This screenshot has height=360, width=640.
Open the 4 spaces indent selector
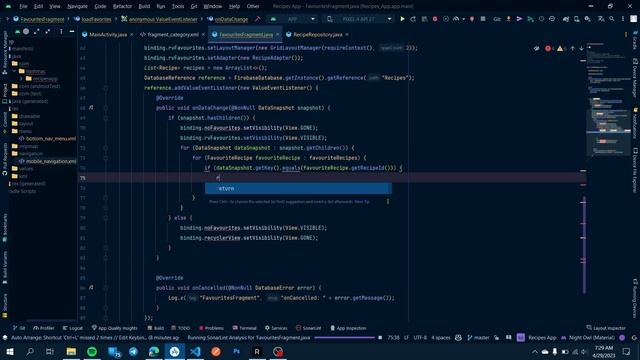click(x=441, y=338)
